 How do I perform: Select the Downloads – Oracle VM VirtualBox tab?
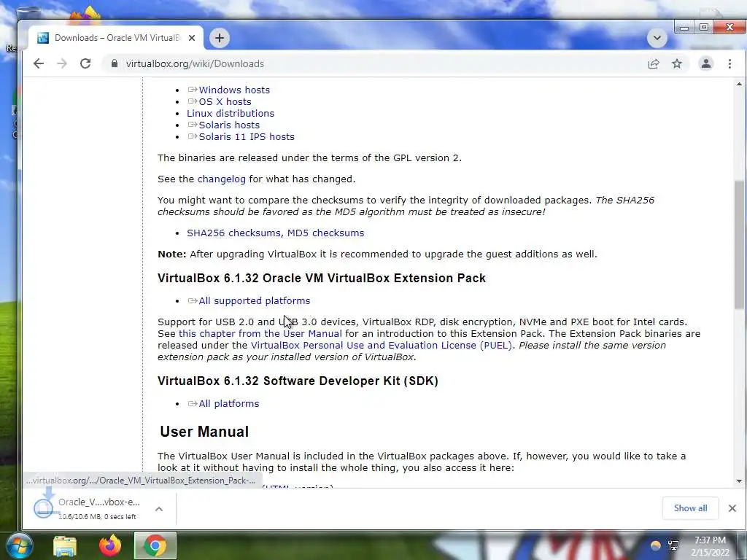[x=117, y=38]
